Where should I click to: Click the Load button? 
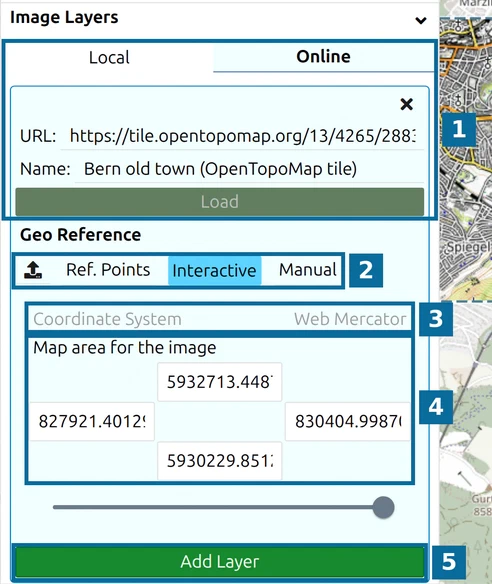[x=220, y=201]
